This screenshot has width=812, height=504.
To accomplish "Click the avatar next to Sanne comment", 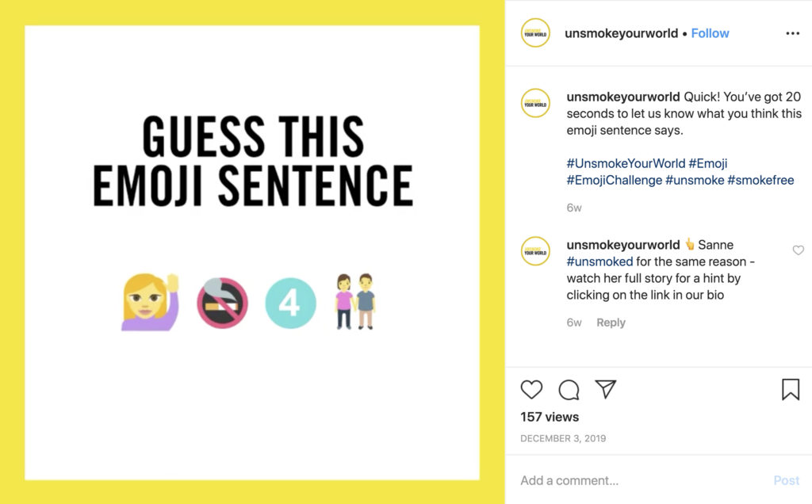I will pos(535,251).
